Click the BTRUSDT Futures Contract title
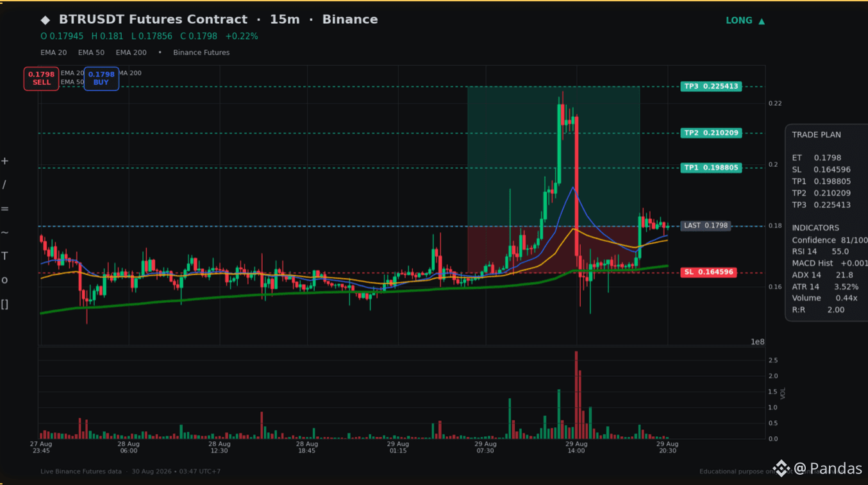Image resolution: width=868 pixels, height=485 pixels. click(153, 20)
